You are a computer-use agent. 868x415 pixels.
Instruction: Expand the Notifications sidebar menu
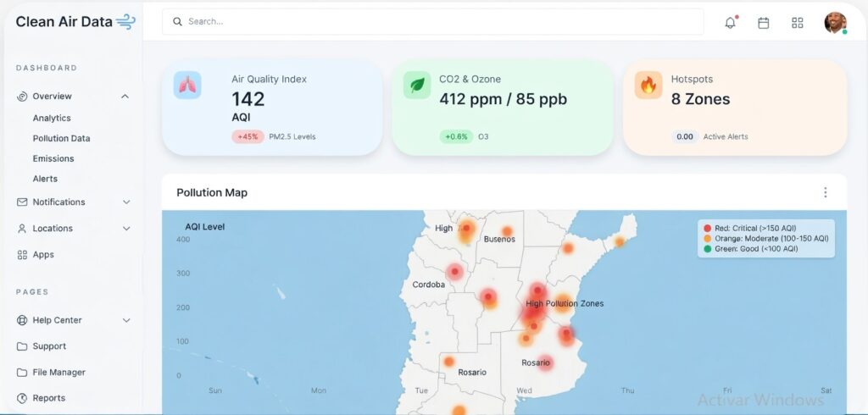pos(126,202)
